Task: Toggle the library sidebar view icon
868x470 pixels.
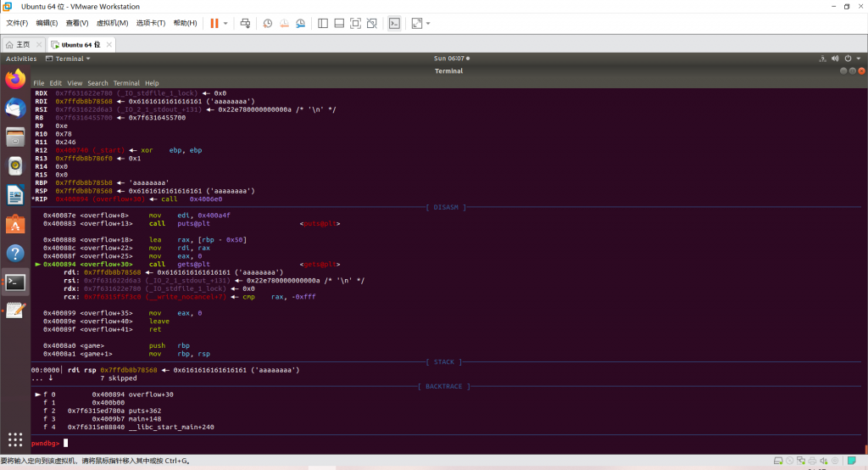Action: click(x=323, y=23)
